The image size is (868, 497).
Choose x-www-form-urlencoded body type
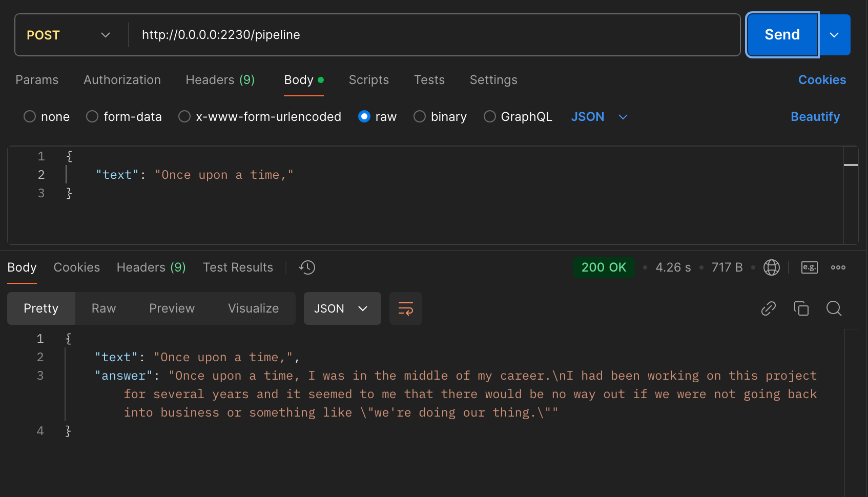pos(184,117)
